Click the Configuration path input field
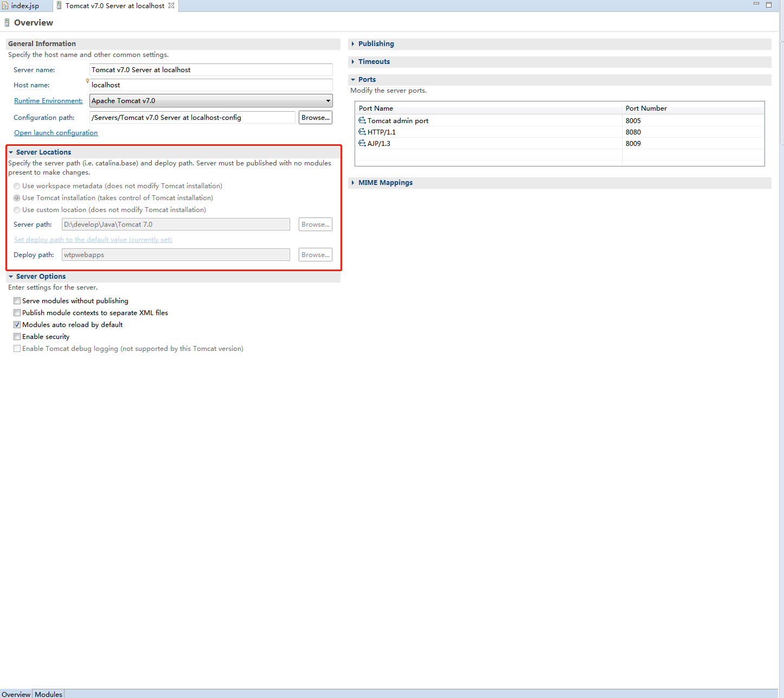The height and width of the screenshot is (698, 784). pyautogui.click(x=192, y=117)
